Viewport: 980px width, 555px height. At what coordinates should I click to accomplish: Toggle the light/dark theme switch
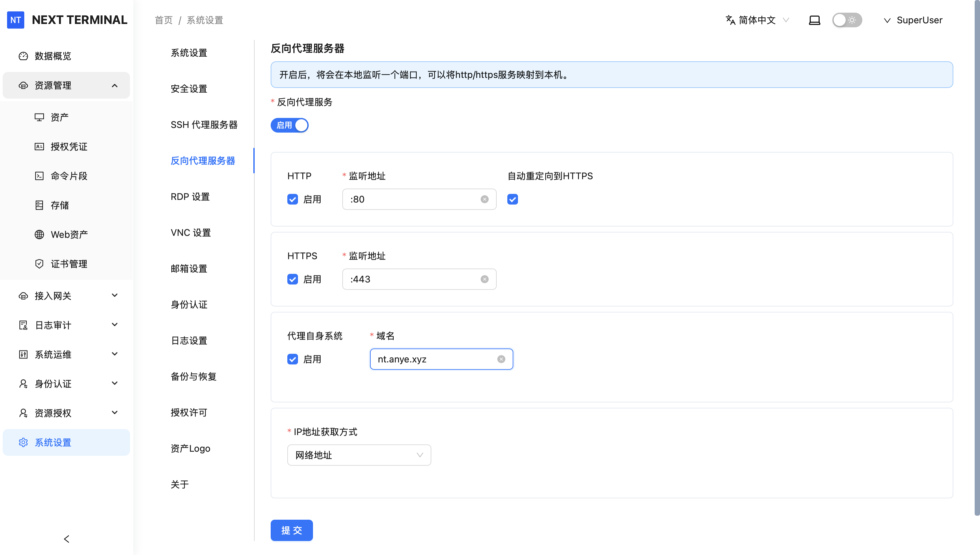tap(847, 20)
